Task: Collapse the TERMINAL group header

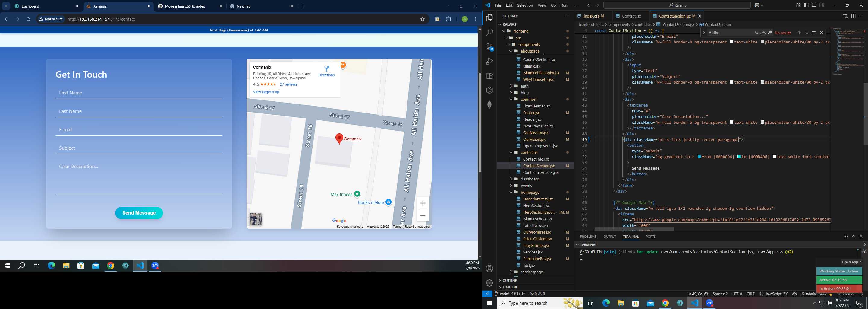Action: click(577, 244)
